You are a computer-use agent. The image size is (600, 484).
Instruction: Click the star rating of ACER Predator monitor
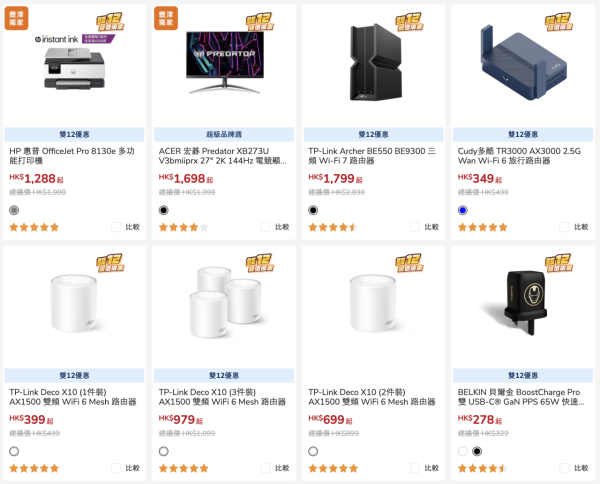[x=184, y=227]
